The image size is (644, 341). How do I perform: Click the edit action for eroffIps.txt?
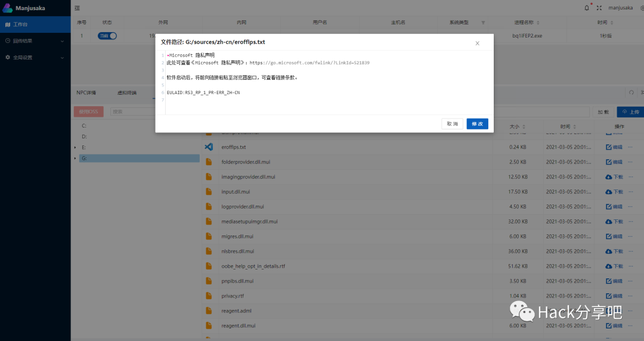tap(614, 147)
